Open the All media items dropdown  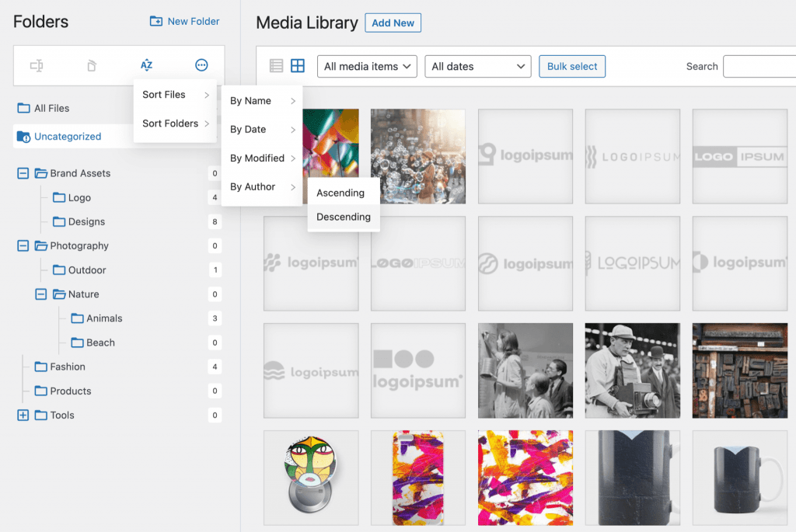(367, 67)
